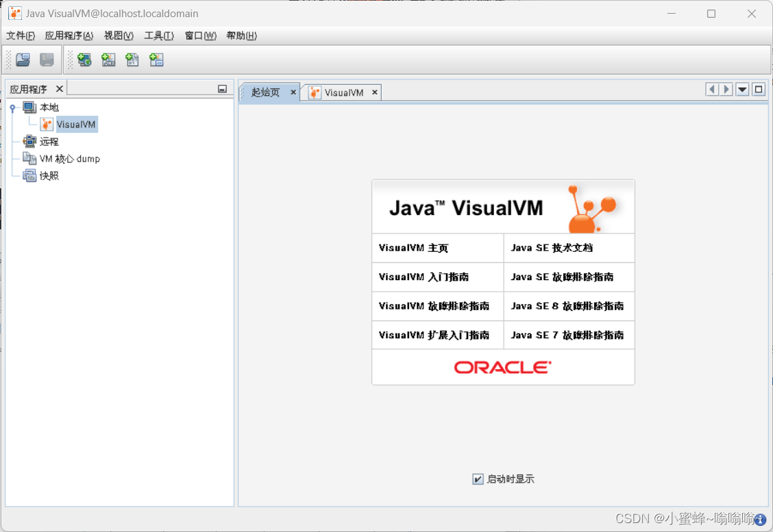Toggle the 启动时显示 checkbox

[478, 479]
